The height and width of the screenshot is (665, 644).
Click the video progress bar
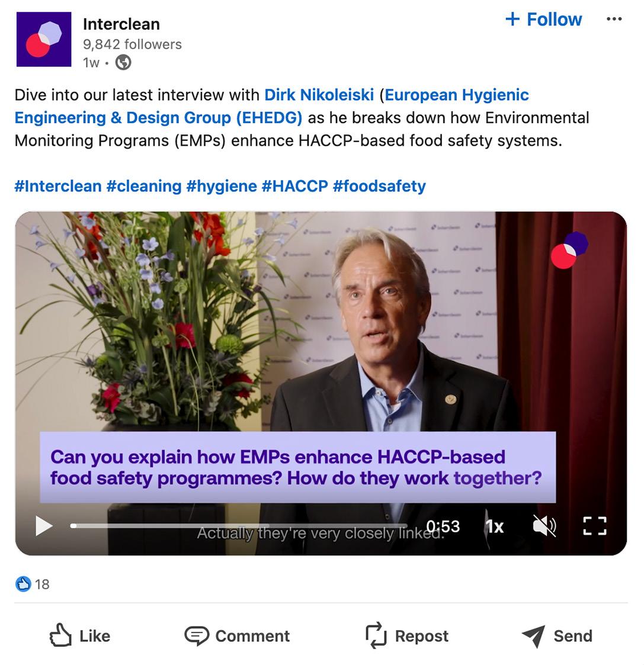coord(237,526)
